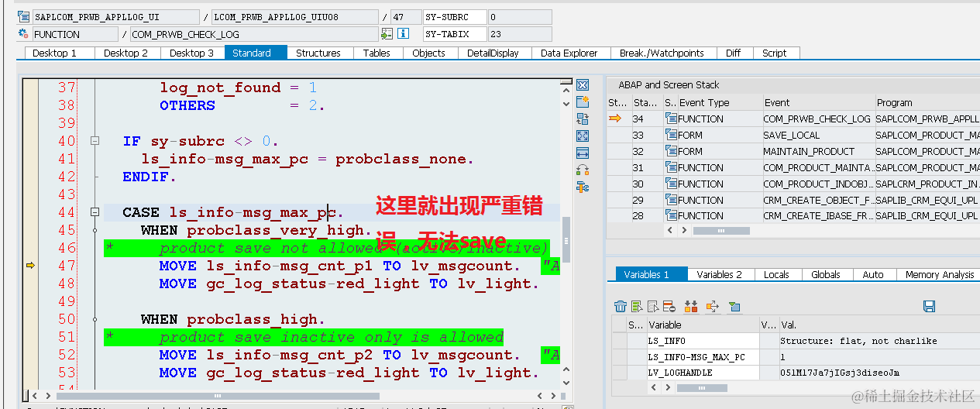Click the green navigate icon after COM_PRWB_CHECK_LOG

(387, 34)
